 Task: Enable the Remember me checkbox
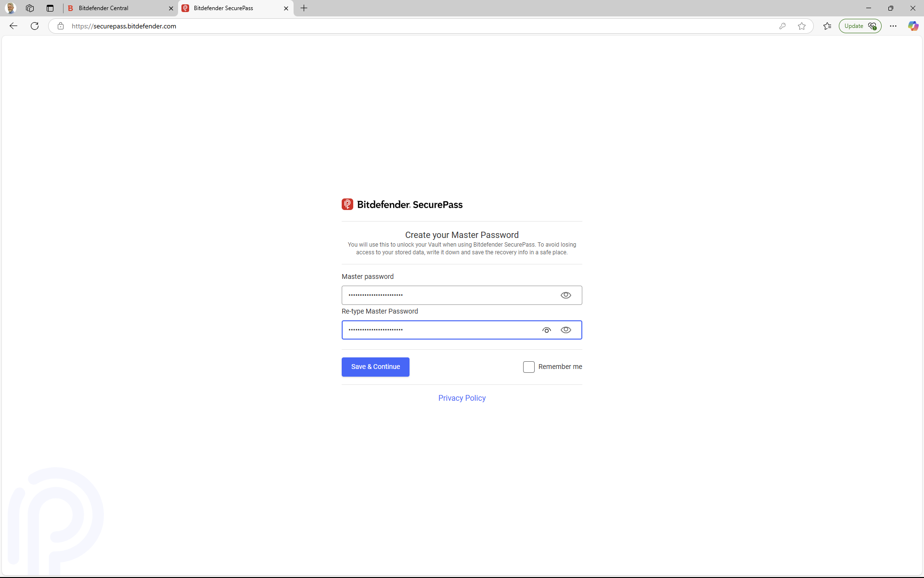coord(529,367)
